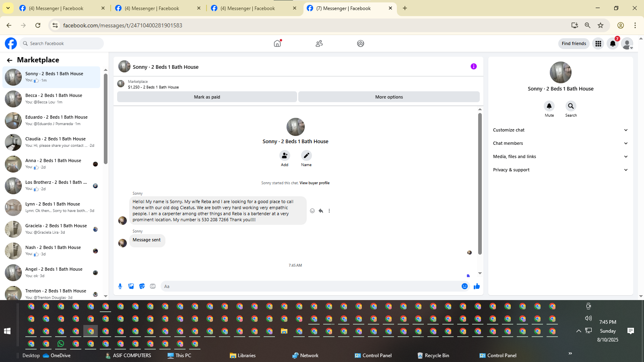
Task: Open WhatsApp from the taskbar
Action: point(61,343)
